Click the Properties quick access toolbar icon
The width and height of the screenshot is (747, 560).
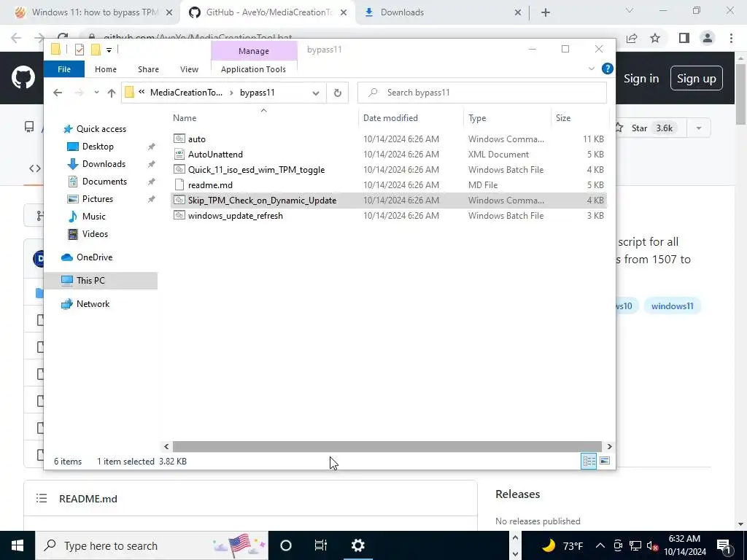point(79,50)
